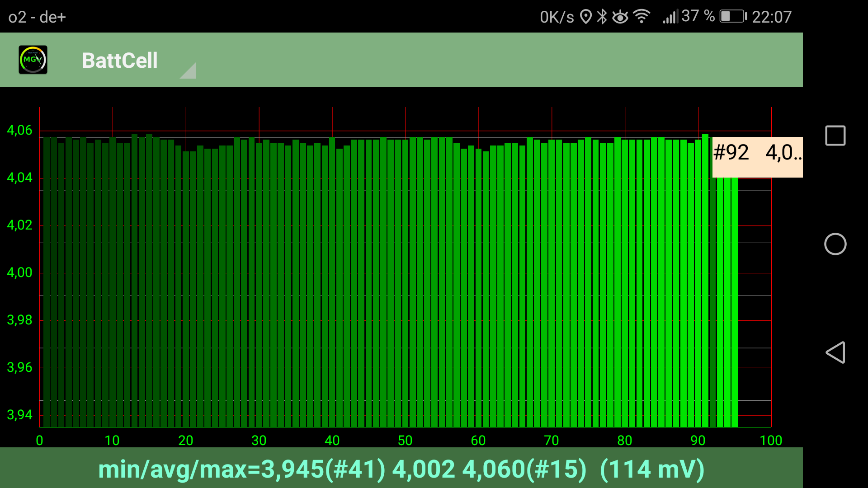Tap the Back triangle navigation button
The image size is (868, 488).
pos(835,353)
